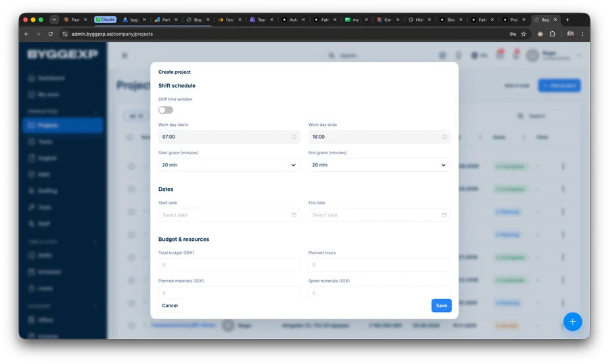Click the End date field

tap(379, 215)
